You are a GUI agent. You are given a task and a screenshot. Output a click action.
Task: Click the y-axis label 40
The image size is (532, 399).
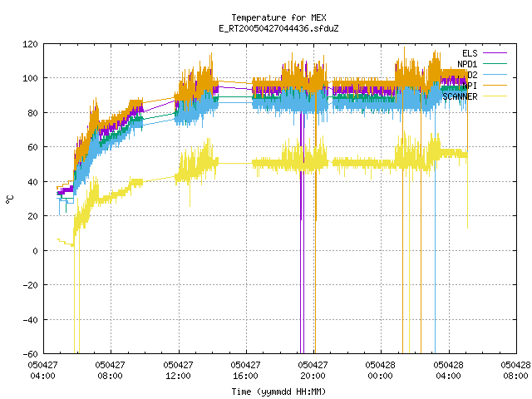tap(32, 182)
